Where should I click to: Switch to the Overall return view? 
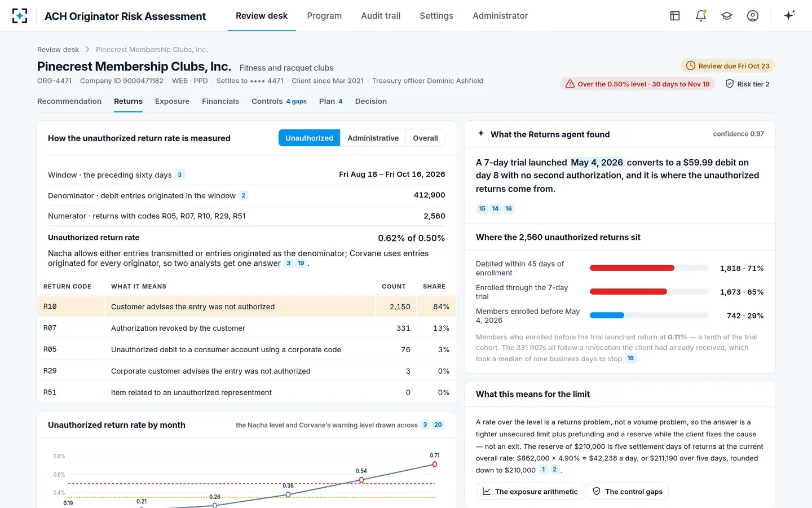coord(425,138)
